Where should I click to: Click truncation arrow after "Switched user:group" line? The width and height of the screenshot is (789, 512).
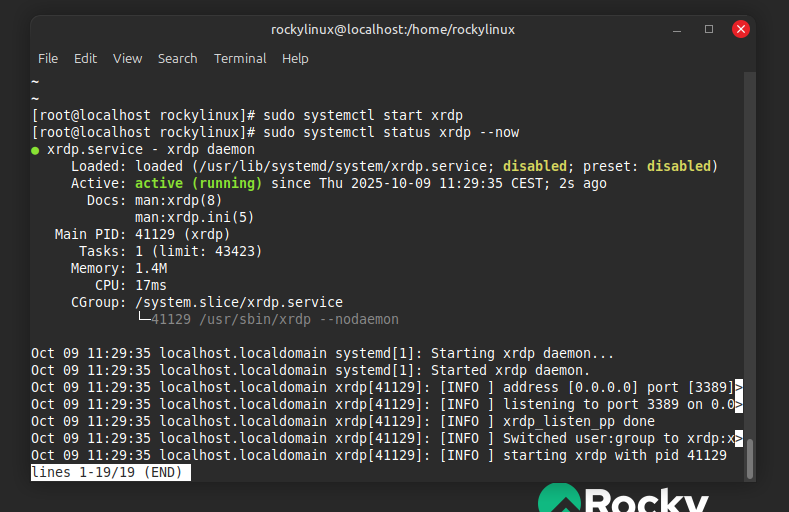pos(739,438)
